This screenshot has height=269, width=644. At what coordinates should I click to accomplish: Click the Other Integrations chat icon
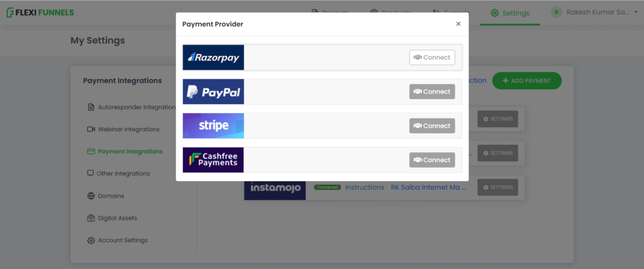pyautogui.click(x=91, y=173)
